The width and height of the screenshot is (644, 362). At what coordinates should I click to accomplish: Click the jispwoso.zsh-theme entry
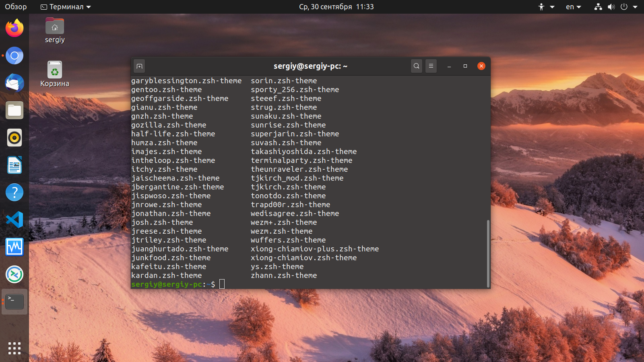[x=171, y=196]
